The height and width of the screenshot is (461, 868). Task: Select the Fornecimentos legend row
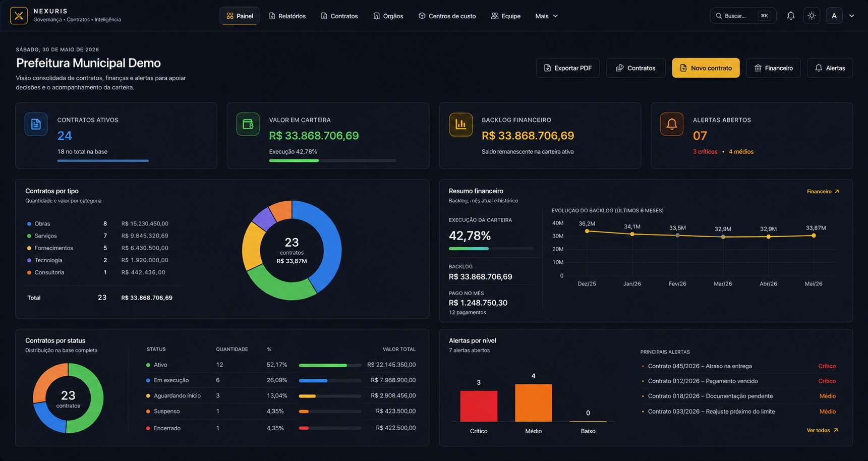click(98, 248)
